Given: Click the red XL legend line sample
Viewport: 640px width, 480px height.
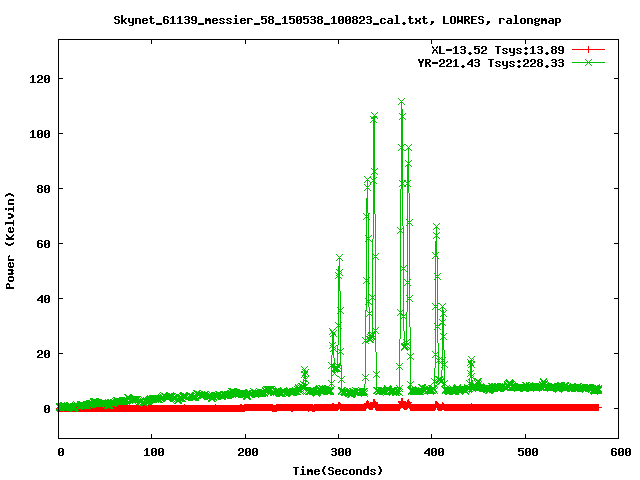Looking at the screenshot, I should [589, 49].
